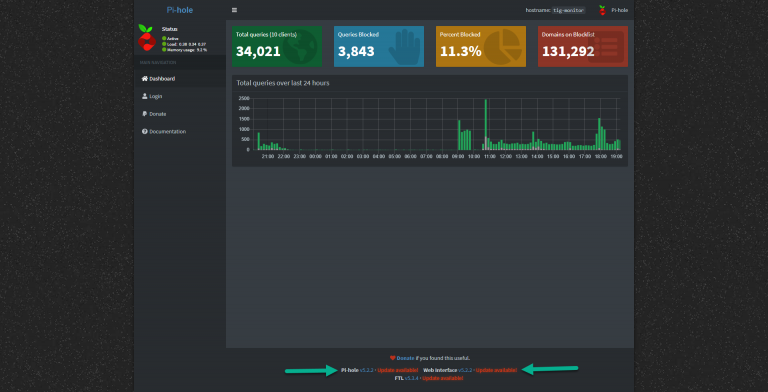Follow the Donate link in footer
Image resolution: width=768 pixels, height=392 pixels.
pyautogui.click(x=405, y=358)
